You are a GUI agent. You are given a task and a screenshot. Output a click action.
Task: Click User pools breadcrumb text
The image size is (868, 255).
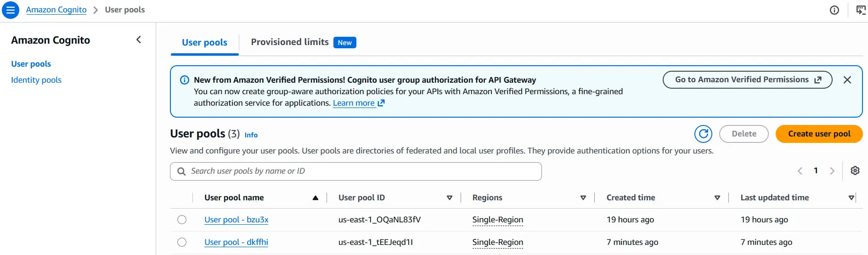125,10
